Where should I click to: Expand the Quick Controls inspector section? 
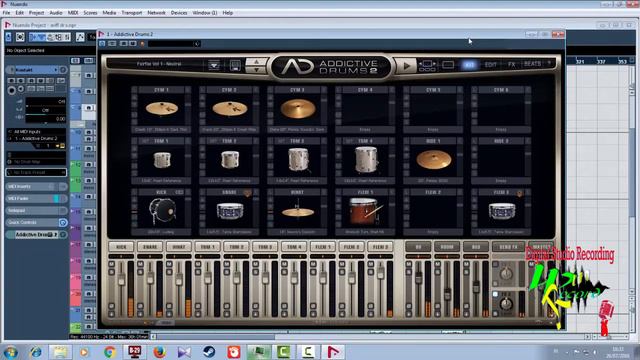(x=36, y=222)
